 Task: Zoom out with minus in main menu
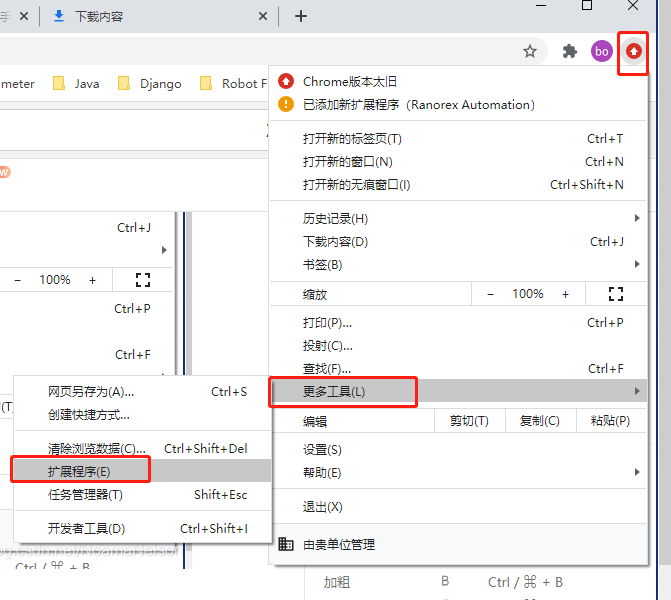click(490, 294)
